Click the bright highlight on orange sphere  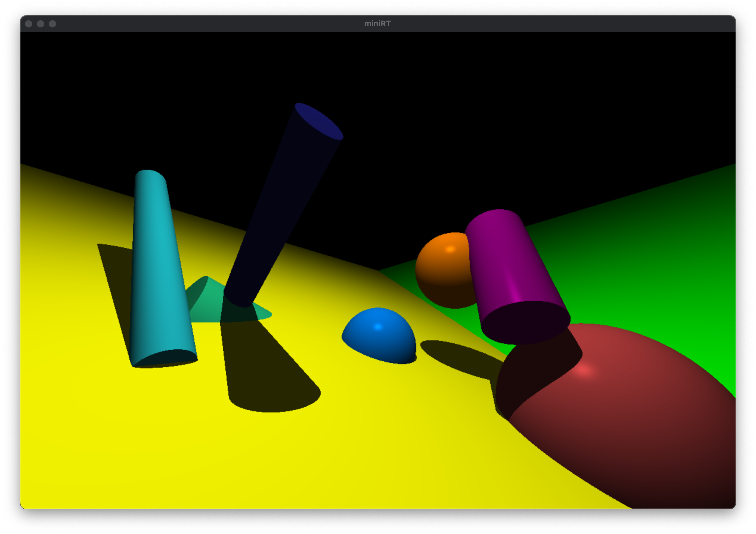click(x=450, y=249)
